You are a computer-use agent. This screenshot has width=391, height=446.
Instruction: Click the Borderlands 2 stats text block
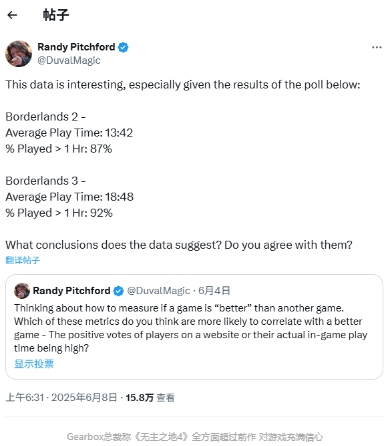69,133
